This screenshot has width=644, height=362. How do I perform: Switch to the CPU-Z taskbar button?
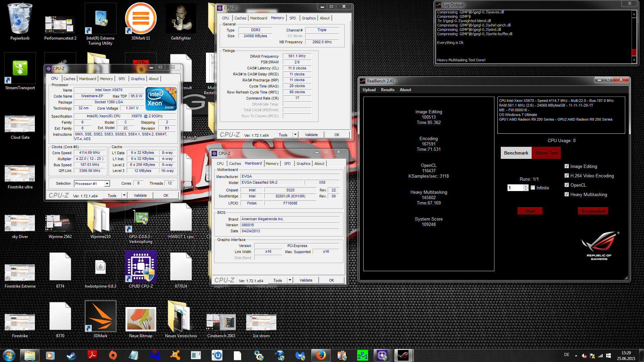pyautogui.click(x=382, y=355)
